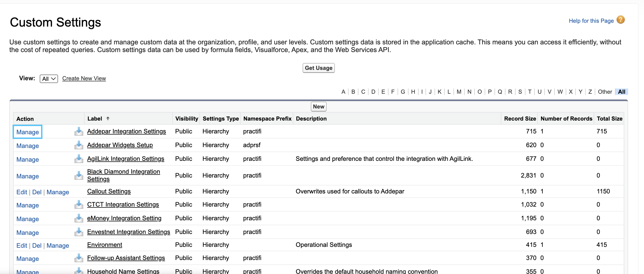Open Help for this Page link
644x274 pixels.
pyautogui.click(x=591, y=21)
